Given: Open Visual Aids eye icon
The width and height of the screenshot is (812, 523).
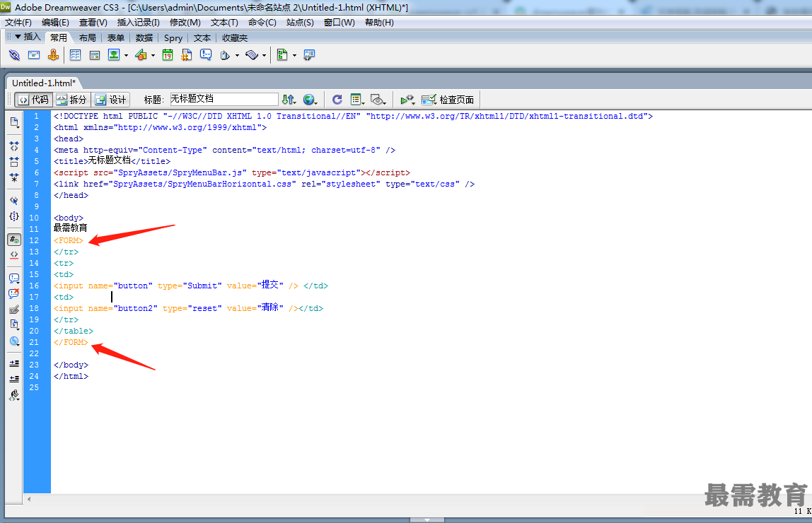Looking at the screenshot, I should 378,100.
